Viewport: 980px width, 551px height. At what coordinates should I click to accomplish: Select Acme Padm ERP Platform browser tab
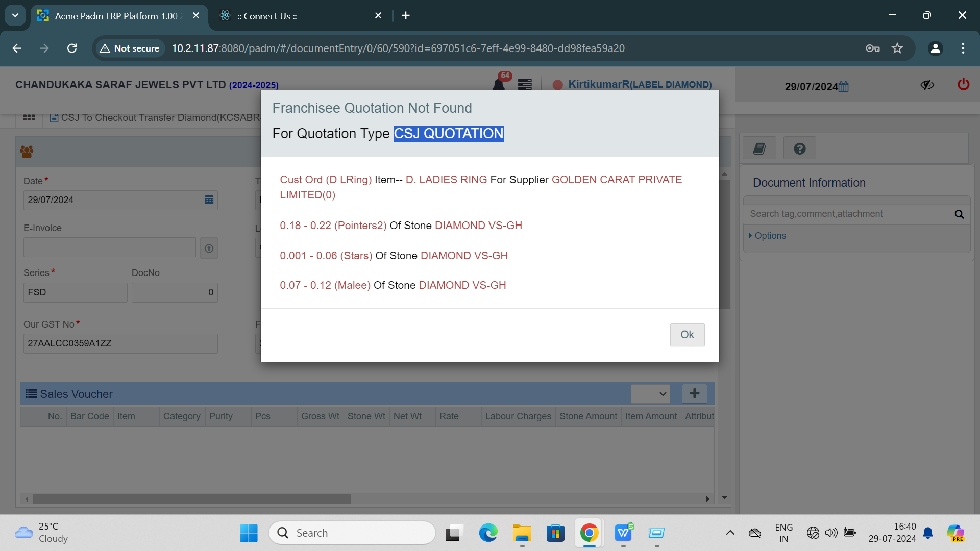pos(118,16)
